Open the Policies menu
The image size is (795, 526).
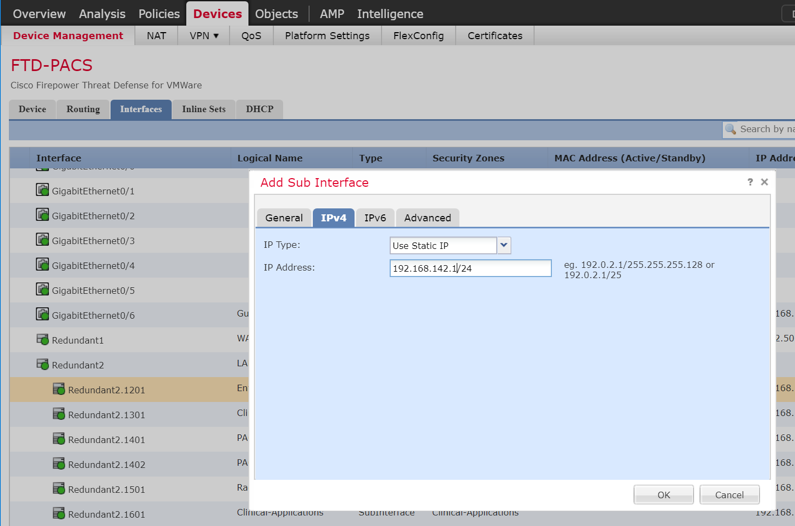coord(159,14)
